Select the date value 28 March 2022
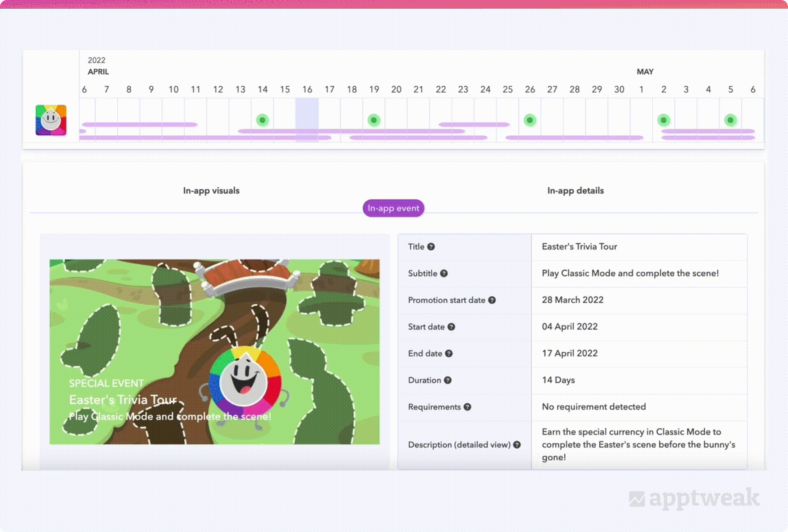 tap(573, 300)
